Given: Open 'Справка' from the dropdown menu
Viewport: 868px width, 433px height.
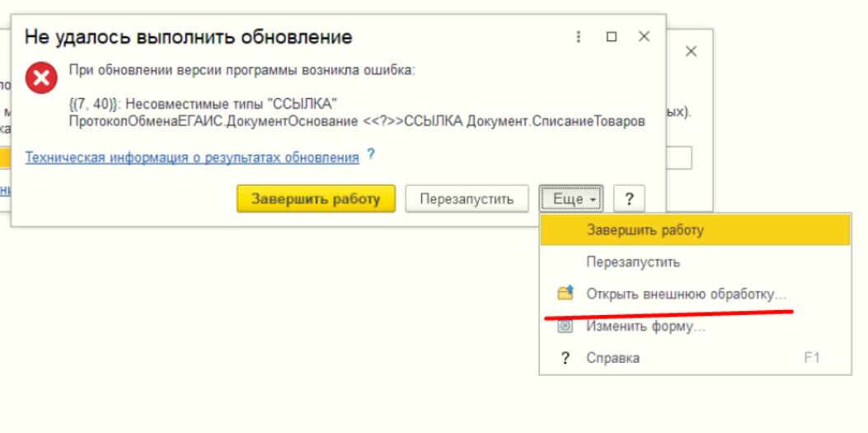Looking at the screenshot, I should tap(612, 358).
